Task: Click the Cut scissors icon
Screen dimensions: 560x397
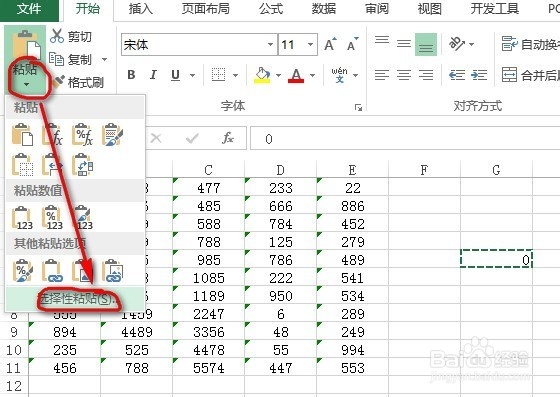Action: (57, 36)
